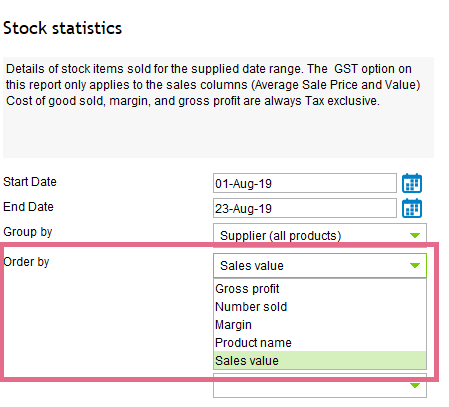The height and width of the screenshot is (407, 449).
Task: Click the Start Date label
Action: coord(30,182)
